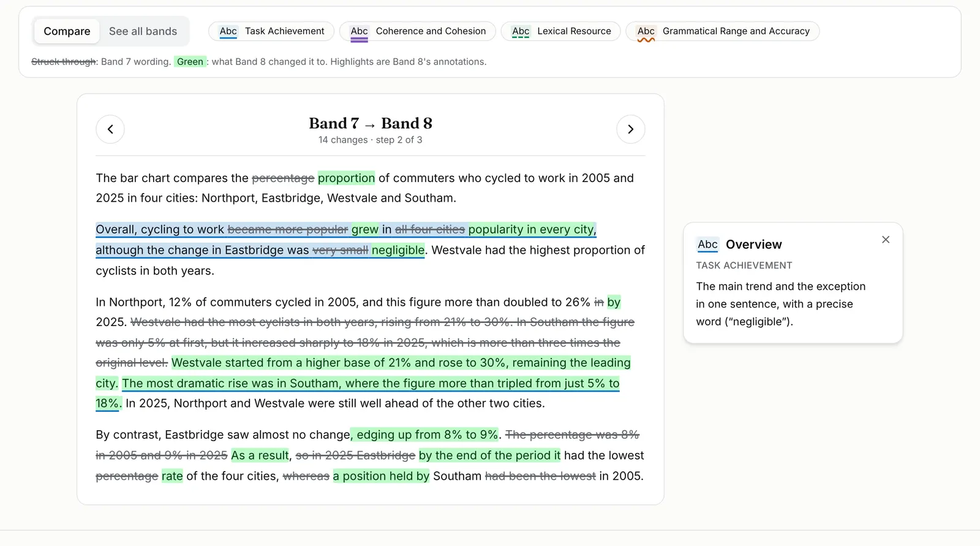The height and width of the screenshot is (546, 980).
Task: Click the Abc icon for Grammatical Range
Action: point(646,32)
